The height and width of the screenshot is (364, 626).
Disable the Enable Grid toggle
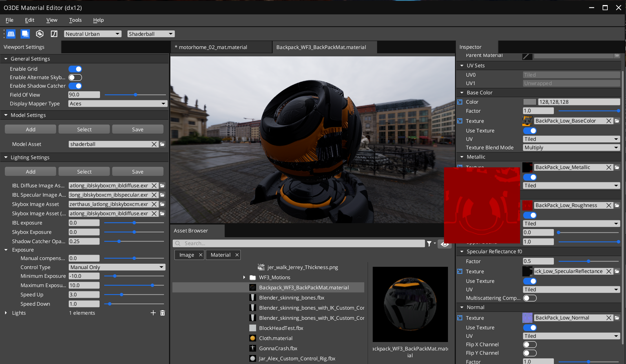pyautogui.click(x=75, y=69)
